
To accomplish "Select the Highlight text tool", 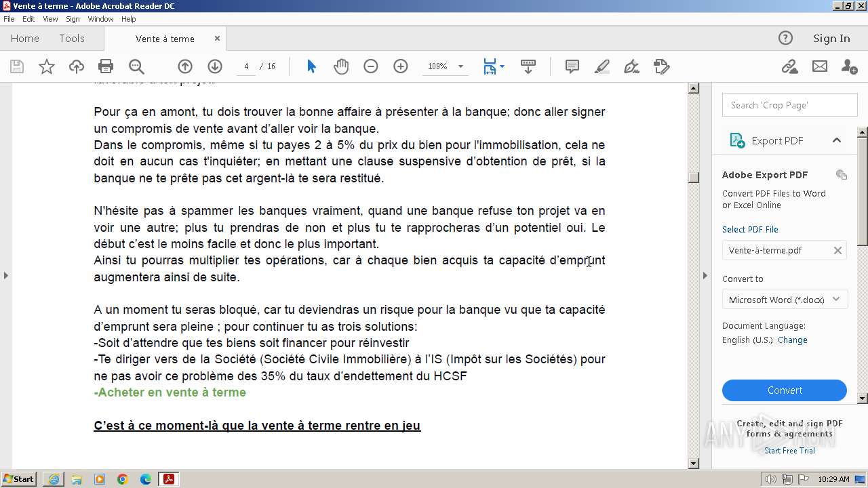I will point(602,66).
